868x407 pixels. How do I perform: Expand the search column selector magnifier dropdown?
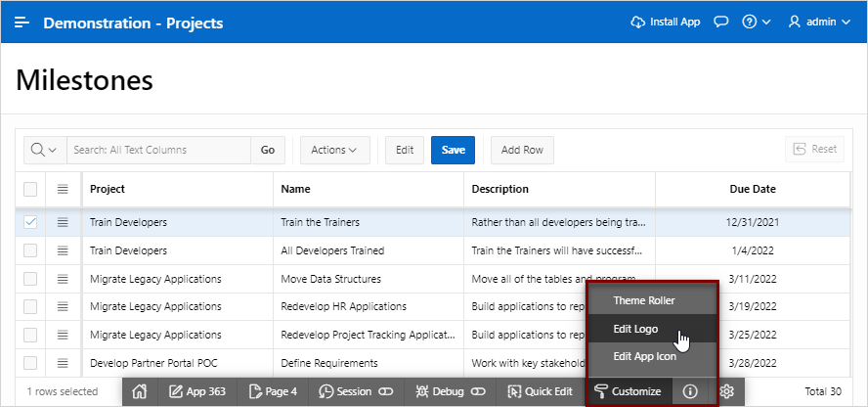point(44,150)
